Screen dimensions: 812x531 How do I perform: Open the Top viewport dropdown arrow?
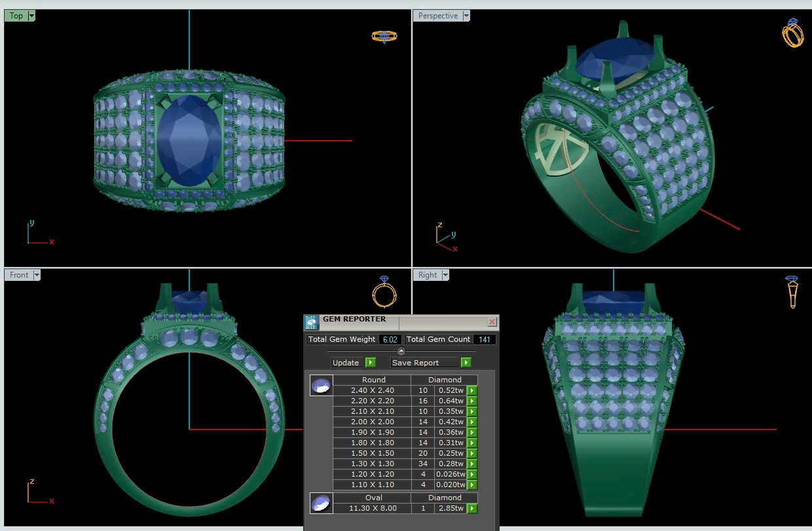click(x=31, y=16)
